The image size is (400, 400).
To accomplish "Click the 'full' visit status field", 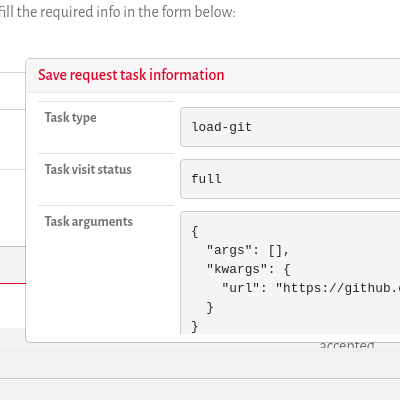I will pyautogui.click(x=290, y=179).
